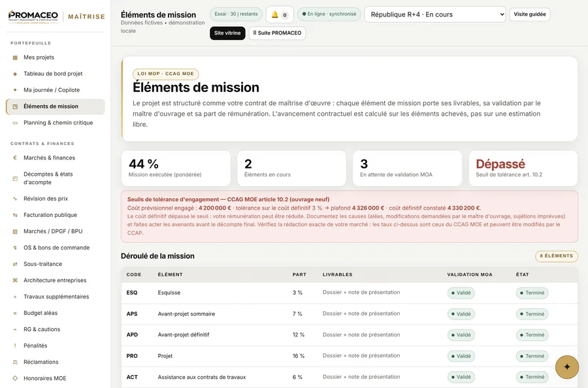Click the 44 % Mission exécutée card
The height and width of the screenshot is (388, 588).
[x=176, y=169]
